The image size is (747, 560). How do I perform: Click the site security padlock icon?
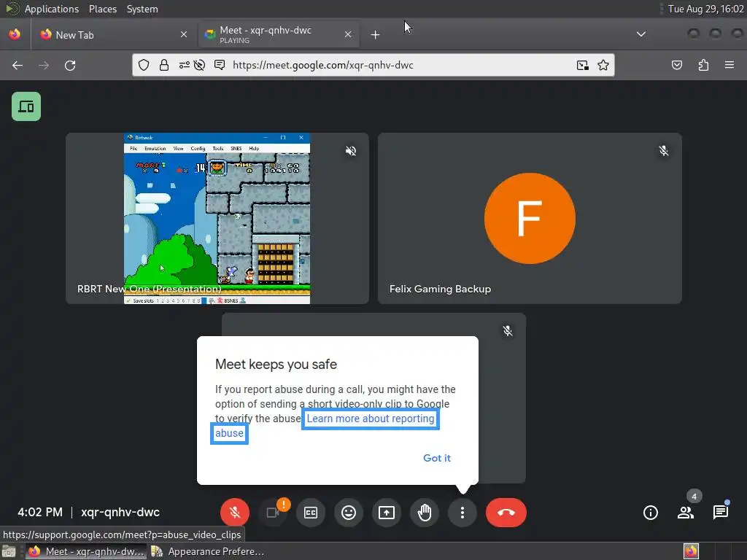pyautogui.click(x=164, y=65)
